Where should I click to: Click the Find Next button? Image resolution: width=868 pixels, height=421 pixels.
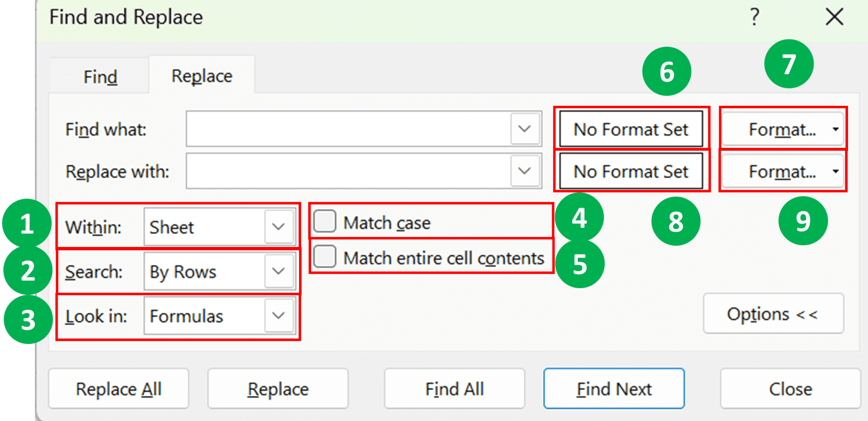pyautogui.click(x=614, y=388)
